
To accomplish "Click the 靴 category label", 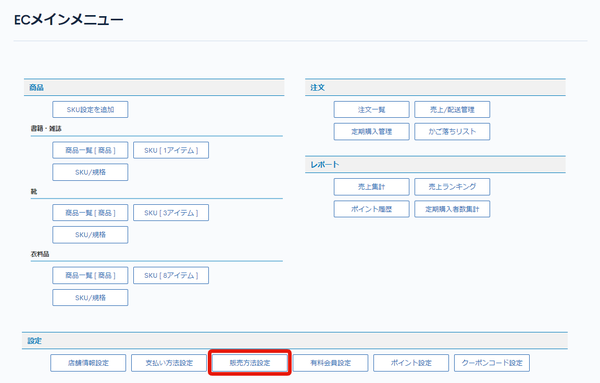I will (34, 191).
